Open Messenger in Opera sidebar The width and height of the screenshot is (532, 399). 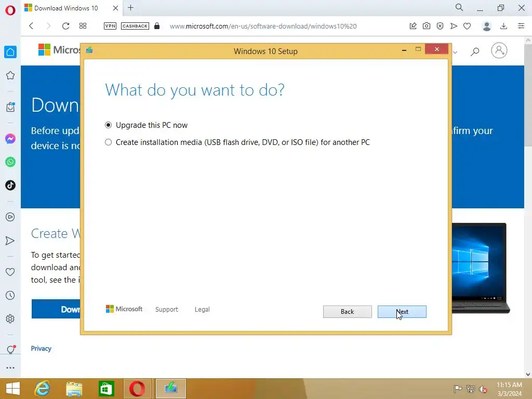point(10,138)
